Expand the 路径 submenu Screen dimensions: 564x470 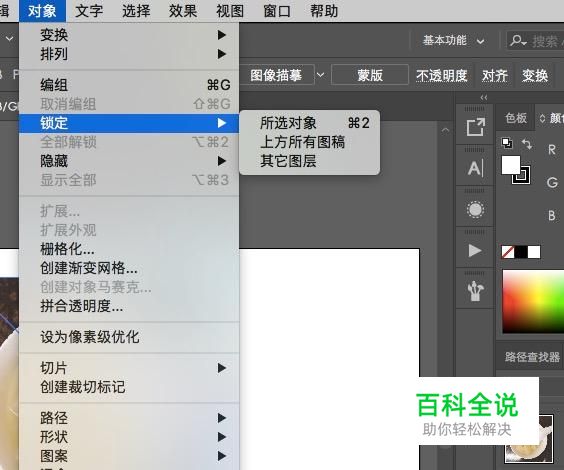[x=129, y=418]
